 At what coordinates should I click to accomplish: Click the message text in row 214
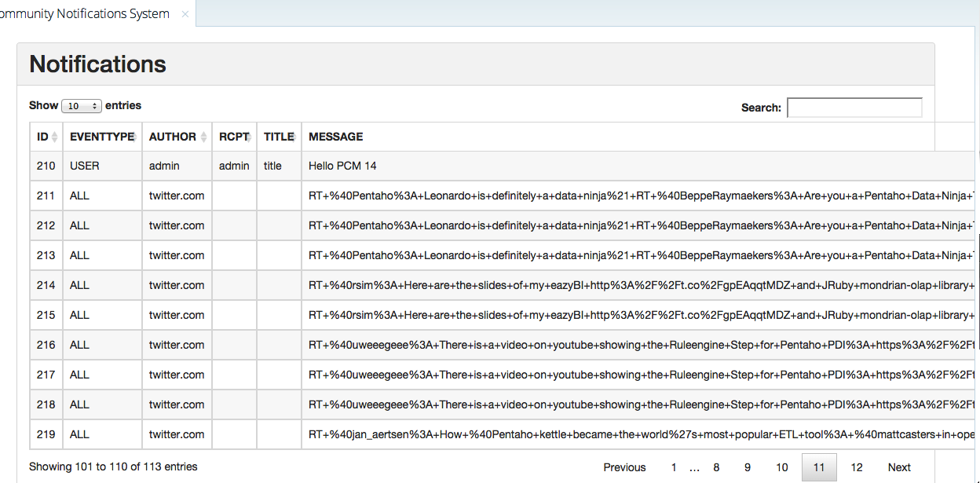pyautogui.click(x=642, y=285)
